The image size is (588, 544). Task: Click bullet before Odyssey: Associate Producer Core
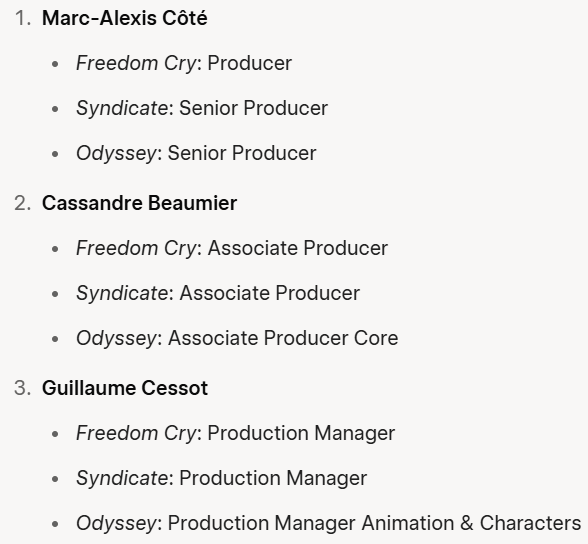click(x=55, y=339)
